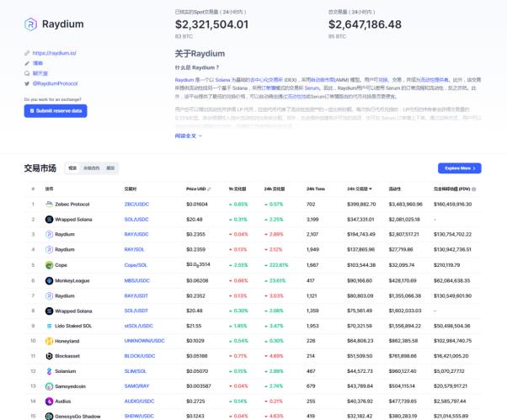Click the Twitter bird icon
The width and height of the screenshot is (507, 420).
(27, 83)
